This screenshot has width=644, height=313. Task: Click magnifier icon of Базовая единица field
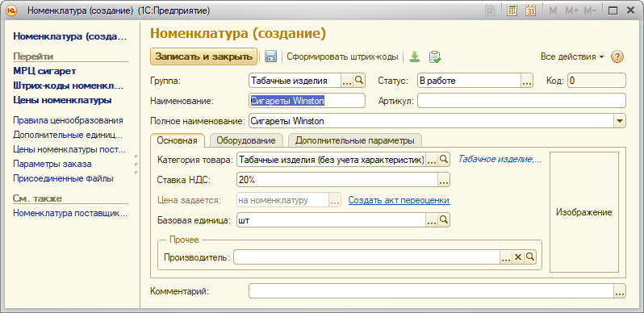(444, 220)
